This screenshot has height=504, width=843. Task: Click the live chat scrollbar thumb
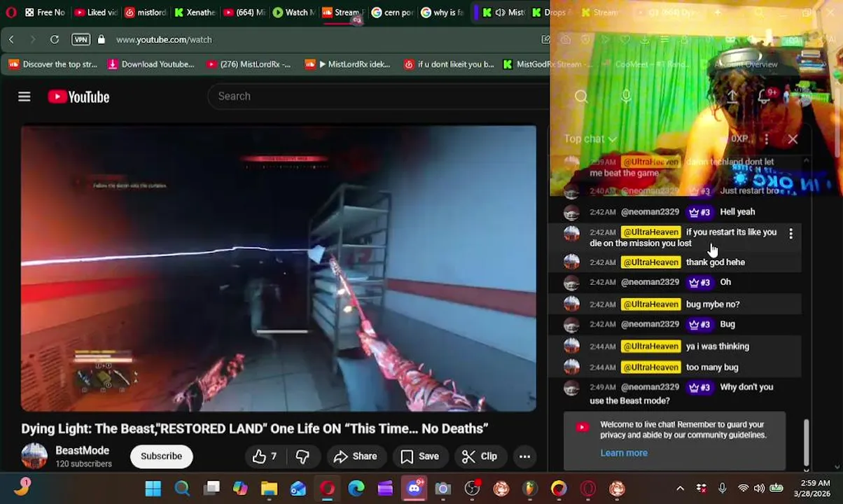(x=806, y=441)
